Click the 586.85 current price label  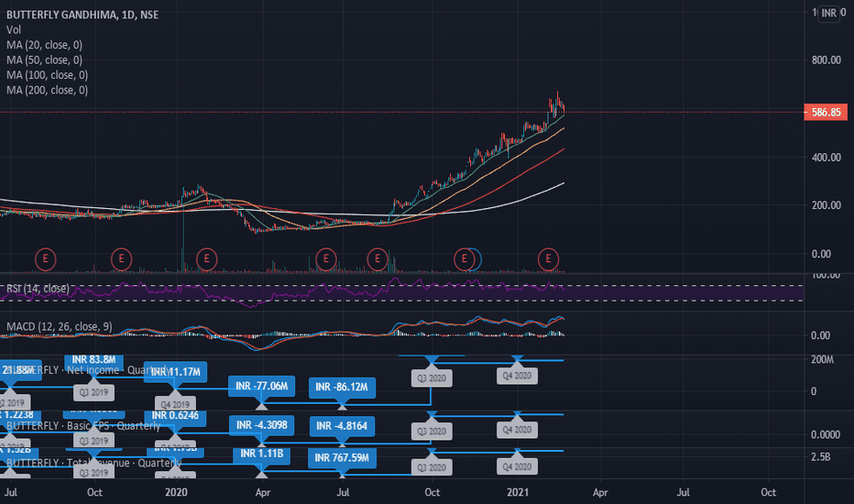(x=826, y=112)
